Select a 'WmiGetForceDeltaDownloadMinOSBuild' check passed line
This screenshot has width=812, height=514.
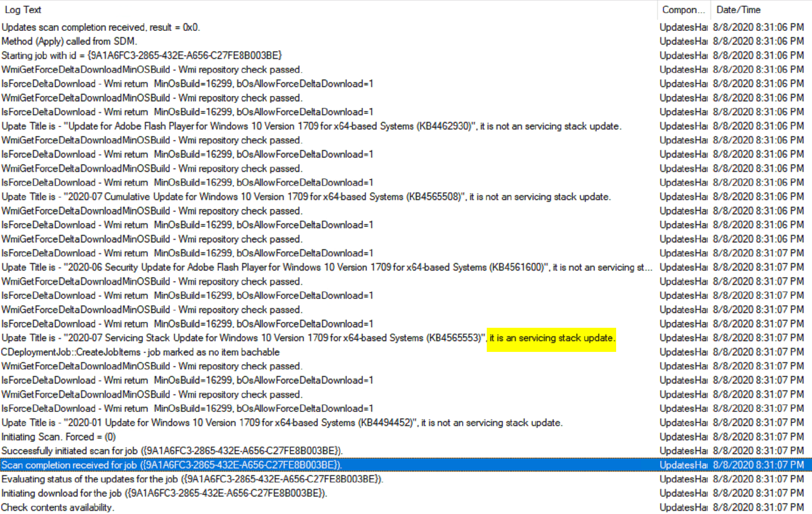[x=152, y=70]
